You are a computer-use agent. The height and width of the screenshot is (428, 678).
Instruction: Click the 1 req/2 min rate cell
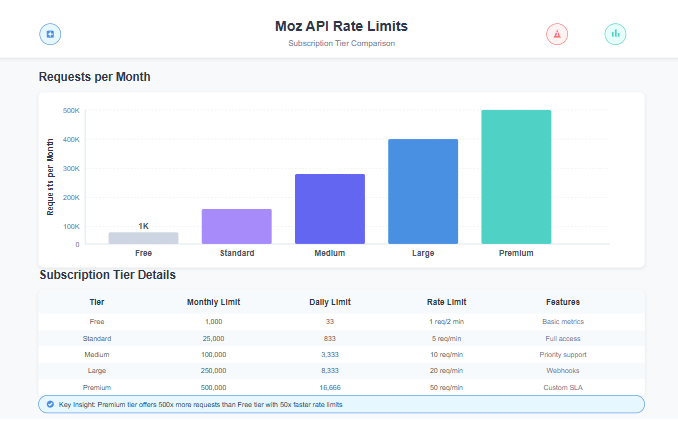pyautogui.click(x=447, y=322)
